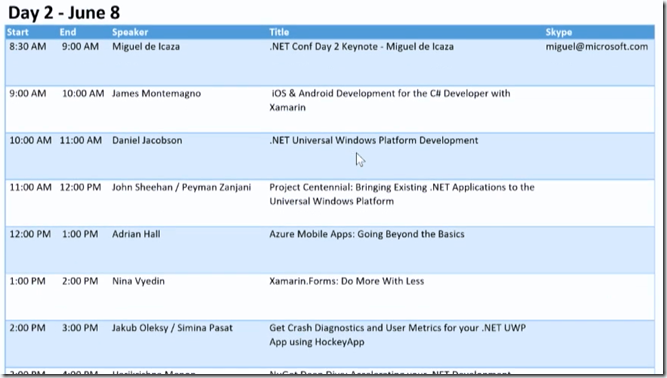Click '.NET Universal Windows Platform Development' title
The height and width of the screenshot is (378, 667).
tap(373, 140)
